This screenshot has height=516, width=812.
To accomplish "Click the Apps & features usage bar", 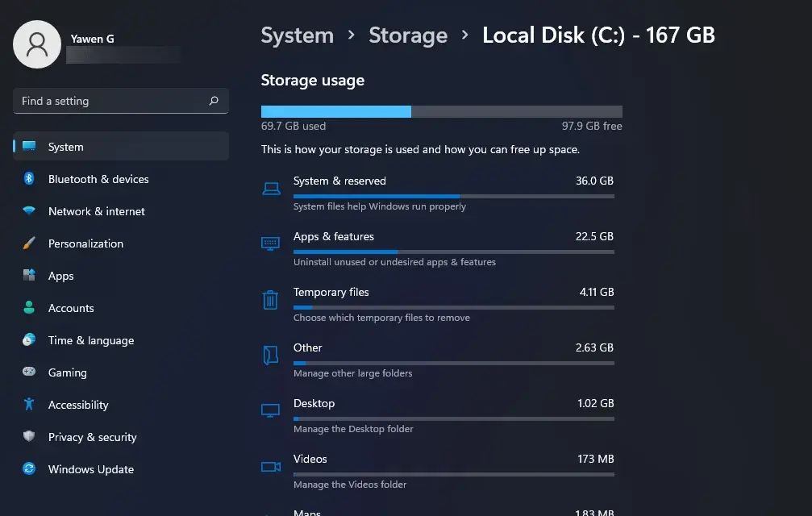I will pos(454,252).
